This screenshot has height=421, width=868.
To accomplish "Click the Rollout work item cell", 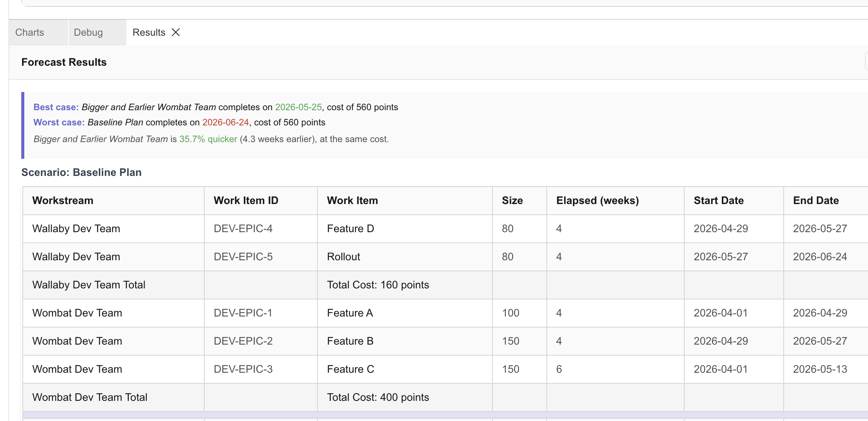I will [x=343, y=256].
